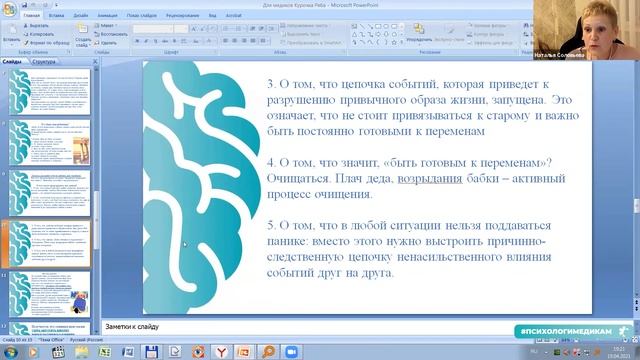Pick the rectangle shape in gallery
The image size is (640, 360).
tap(378, 27)
